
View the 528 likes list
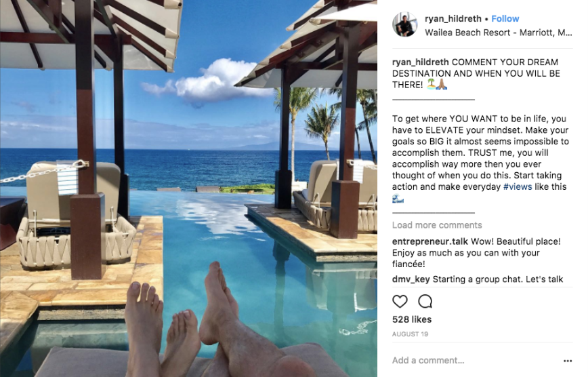coord(412,319)
